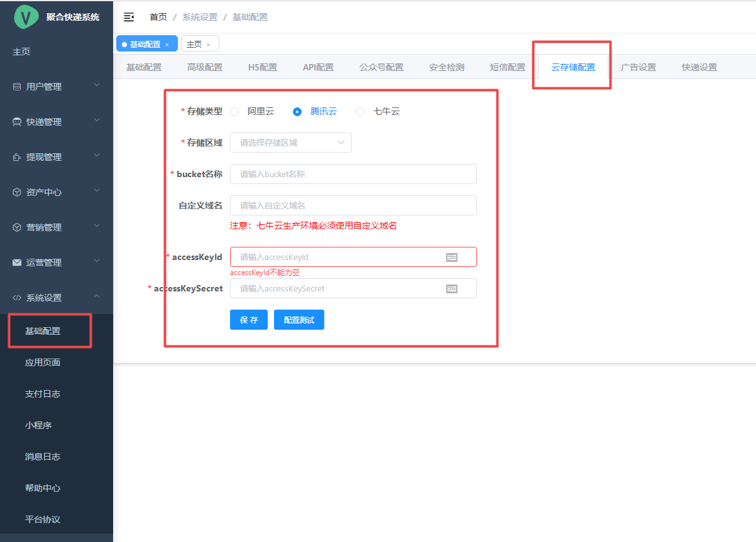Focus the bucket名称 input field

click(x=353, y=174)
